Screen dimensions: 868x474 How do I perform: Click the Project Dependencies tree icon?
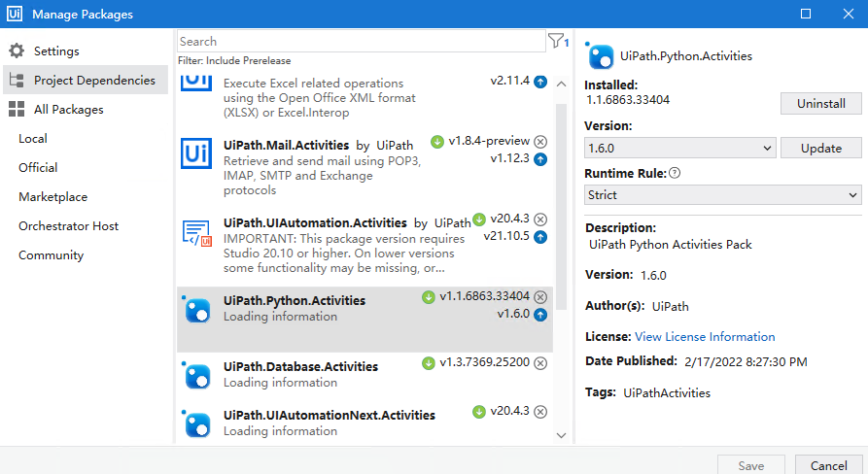pos(17,81)
